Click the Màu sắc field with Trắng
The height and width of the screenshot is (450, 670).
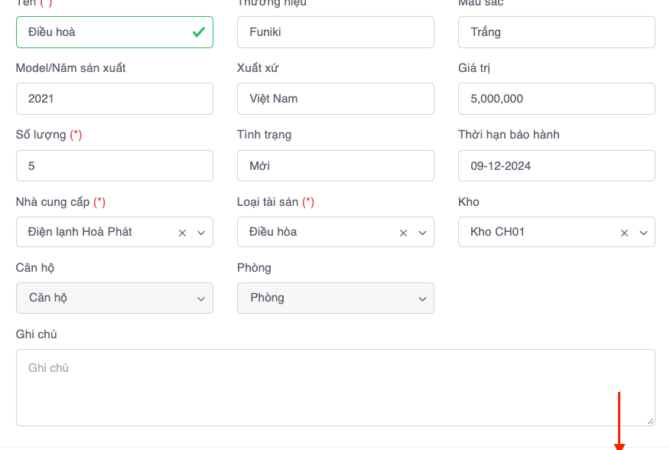click(556, 32)
